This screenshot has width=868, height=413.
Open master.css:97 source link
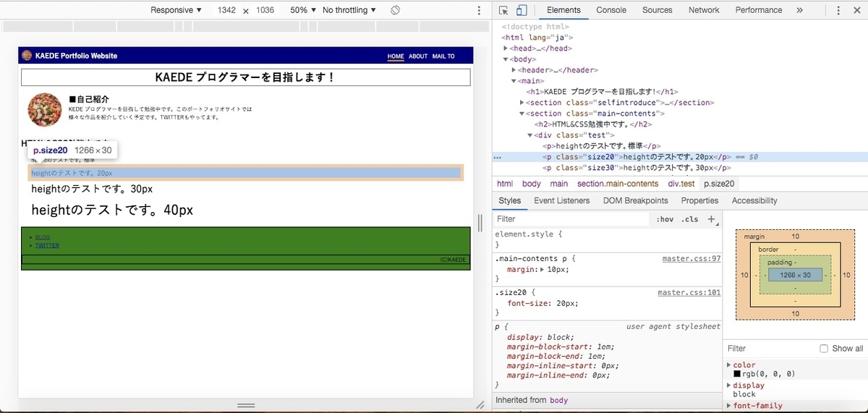coord(692,258)
